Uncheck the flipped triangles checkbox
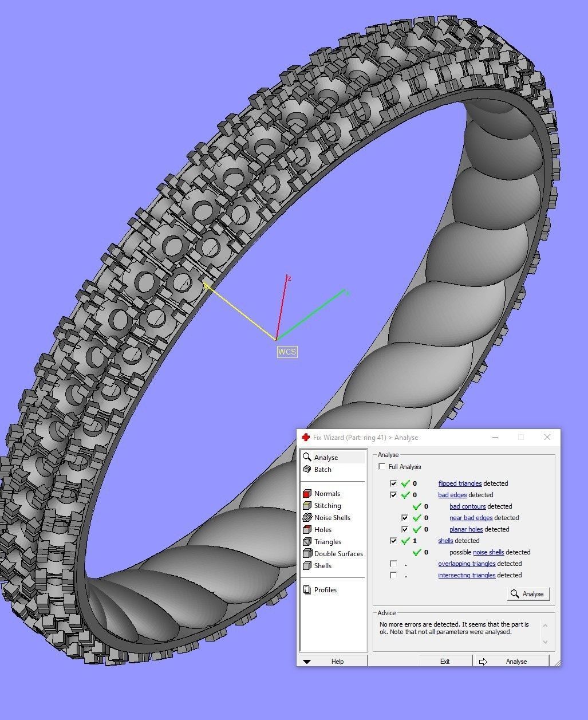 point(393,483)
